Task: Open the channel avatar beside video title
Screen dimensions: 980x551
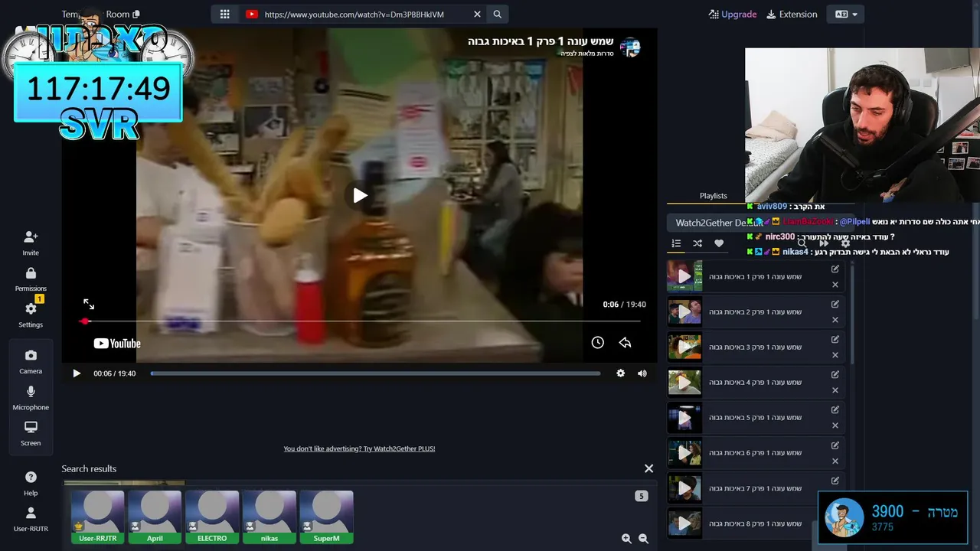Action: (630, 47)
